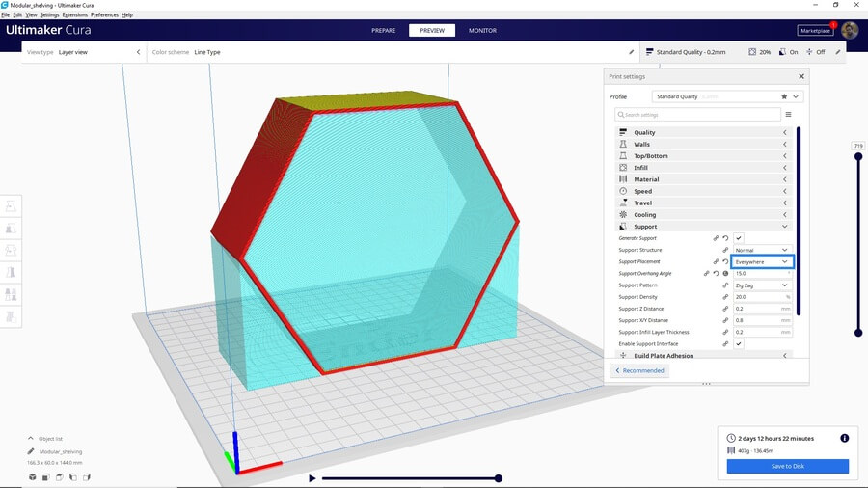Click function icon for Support Overhang Angle
868x488 pixels.
[725, 273]
